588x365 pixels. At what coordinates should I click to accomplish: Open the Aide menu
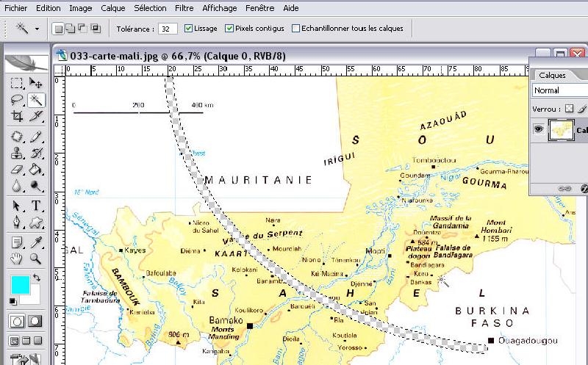pyautogui.click(x=290, y=8)
